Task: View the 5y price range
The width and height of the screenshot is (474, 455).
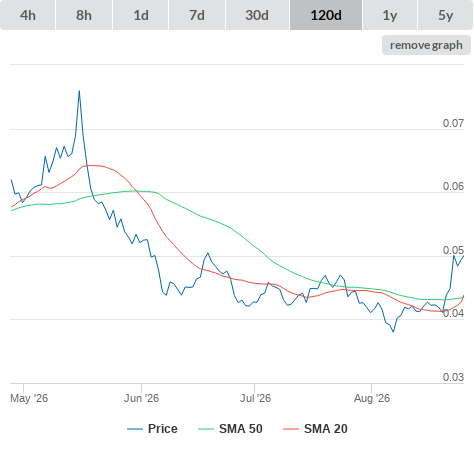Action: click(446, 15)
